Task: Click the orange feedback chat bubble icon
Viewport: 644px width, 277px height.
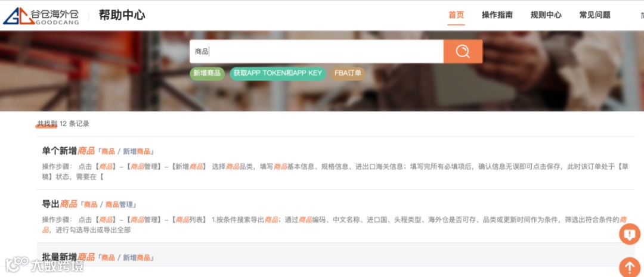Action: [x=629, y=235]
